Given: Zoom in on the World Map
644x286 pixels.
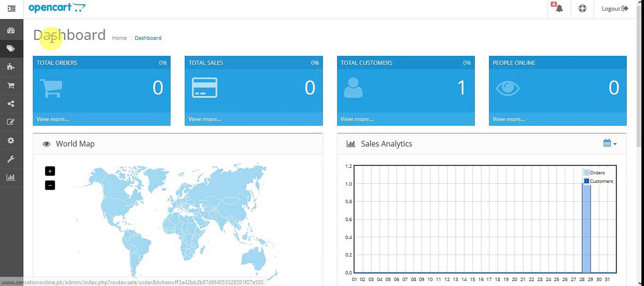Looking at the screenshot, I should (50, 171).
